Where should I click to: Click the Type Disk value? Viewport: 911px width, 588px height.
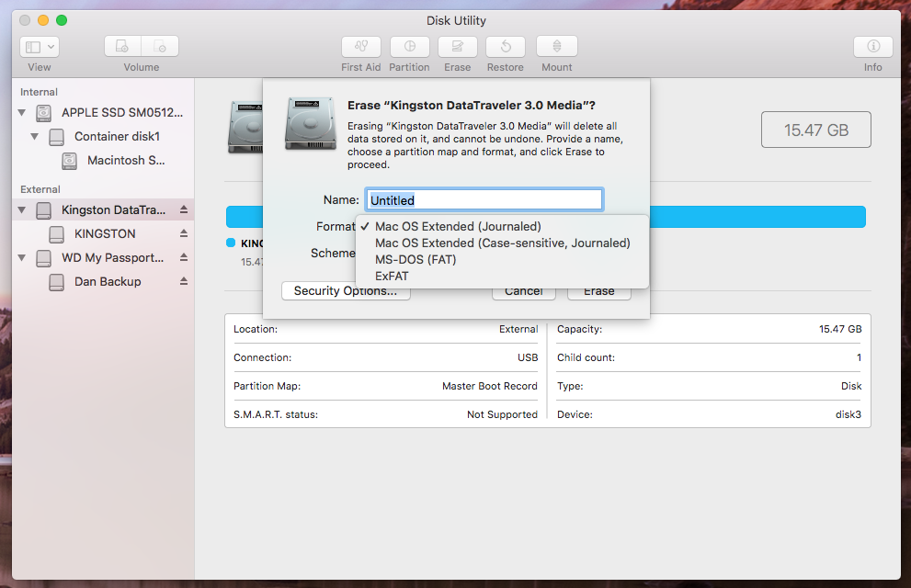[851, 386]
